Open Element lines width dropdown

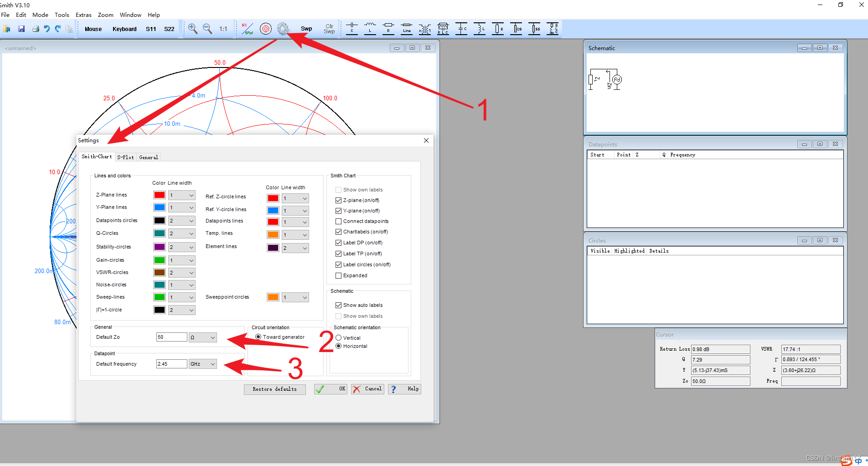pyautogui.click(x=295, y=248)
